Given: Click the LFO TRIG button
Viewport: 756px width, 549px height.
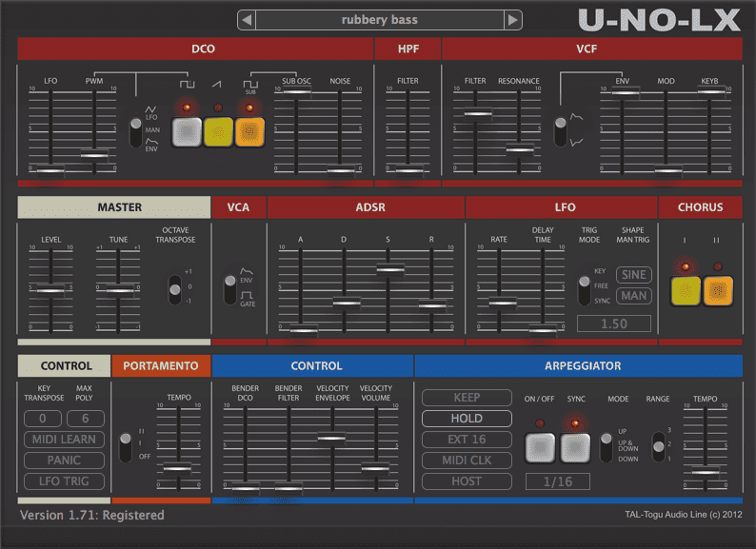Looking at the screenshot, I should point(64,481).
